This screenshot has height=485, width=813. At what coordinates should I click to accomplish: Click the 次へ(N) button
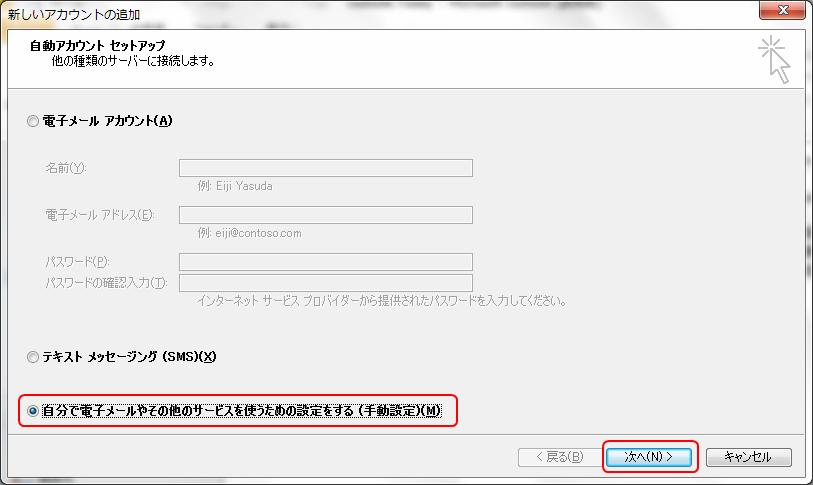pyautogui.click(x=649, y=456)
